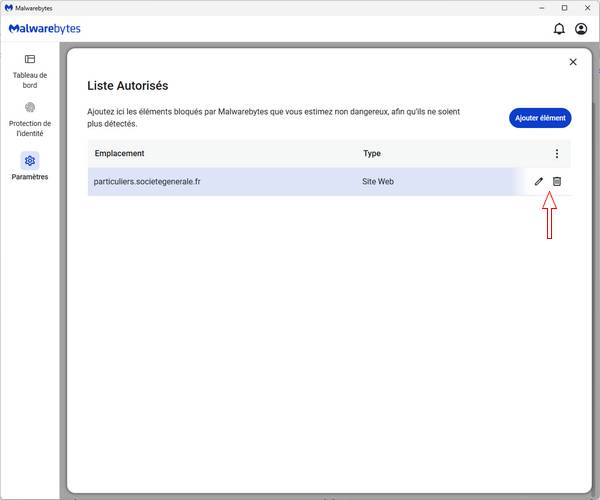
Task: Click the Emplacement column header
Action: tap(119, 153)
